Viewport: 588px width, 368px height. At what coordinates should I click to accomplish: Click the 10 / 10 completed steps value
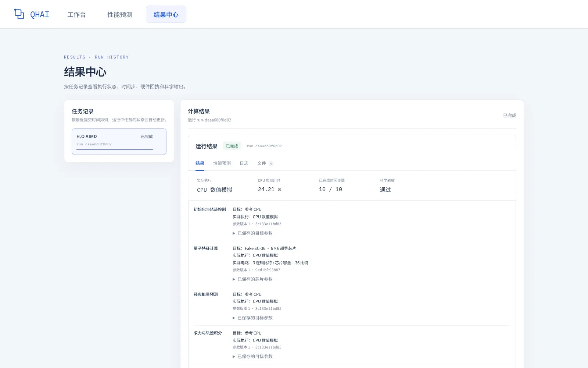pos(330,189)
